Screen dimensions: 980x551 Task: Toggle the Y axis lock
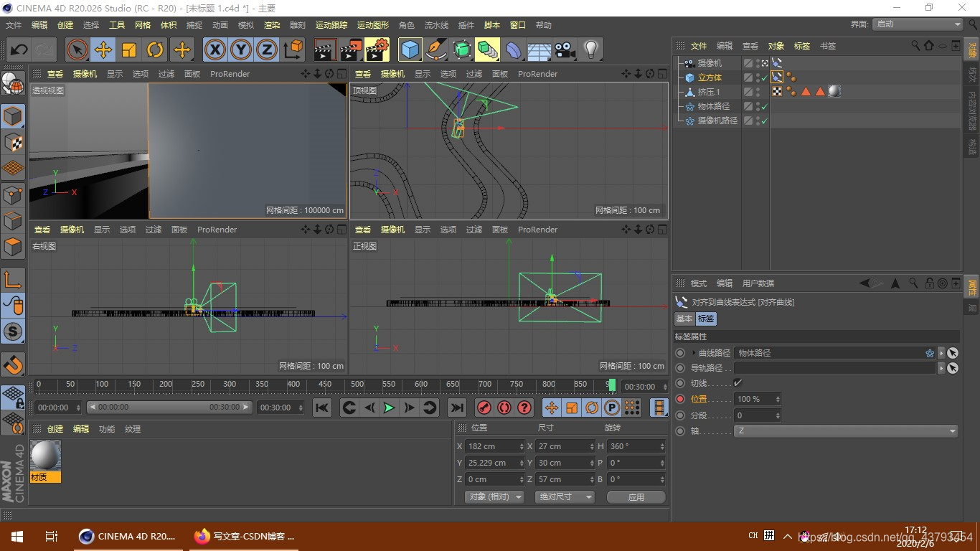(241, 50)
